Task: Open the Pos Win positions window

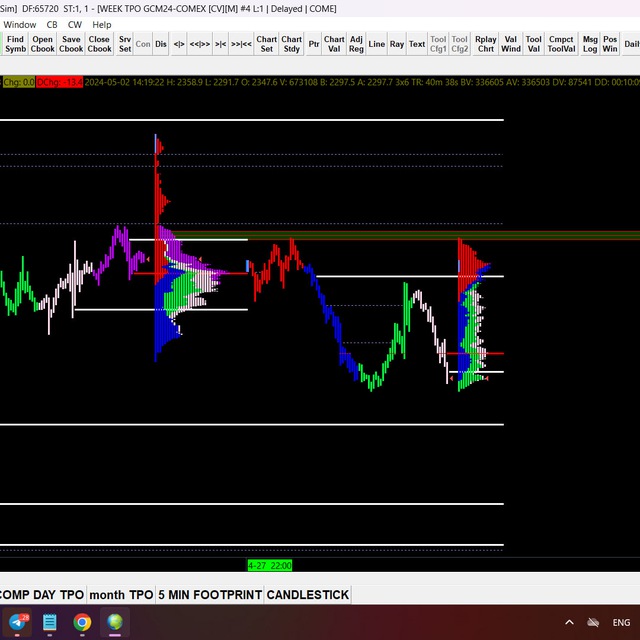Action: pyautogui.click(x=610, y=44)
